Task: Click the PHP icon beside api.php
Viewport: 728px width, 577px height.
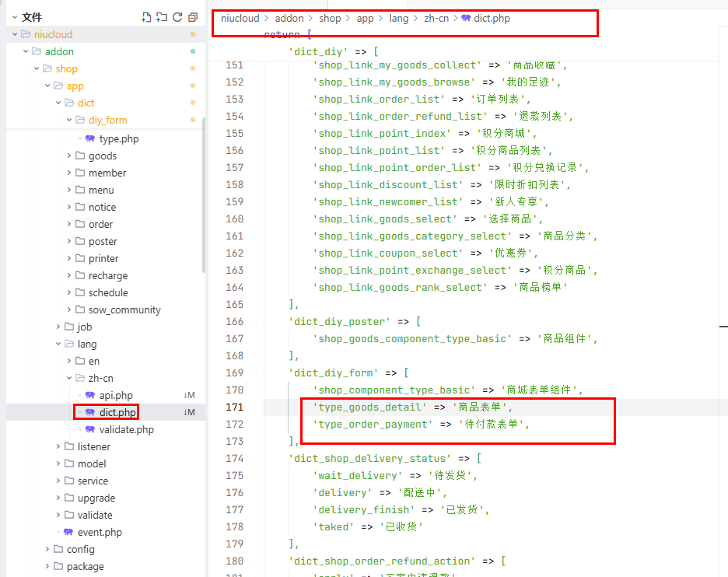Action: click(x=90, y=395)
